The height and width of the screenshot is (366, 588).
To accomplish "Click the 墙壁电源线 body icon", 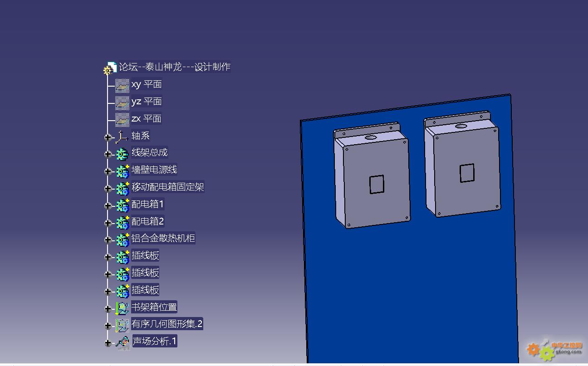I will (122, 171).
